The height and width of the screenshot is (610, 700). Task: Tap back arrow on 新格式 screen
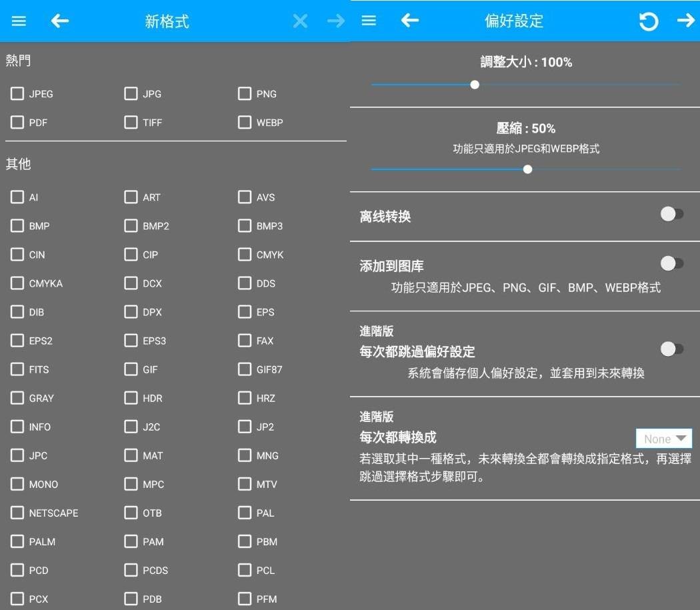[60, 21]
